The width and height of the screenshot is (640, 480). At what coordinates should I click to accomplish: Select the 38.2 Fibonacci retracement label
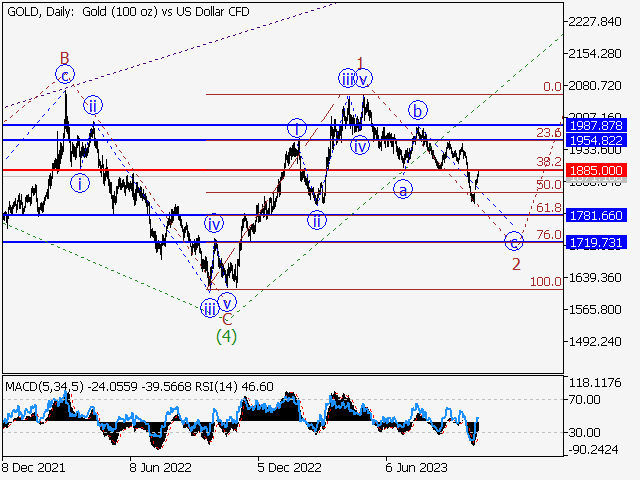pos(548,161)
